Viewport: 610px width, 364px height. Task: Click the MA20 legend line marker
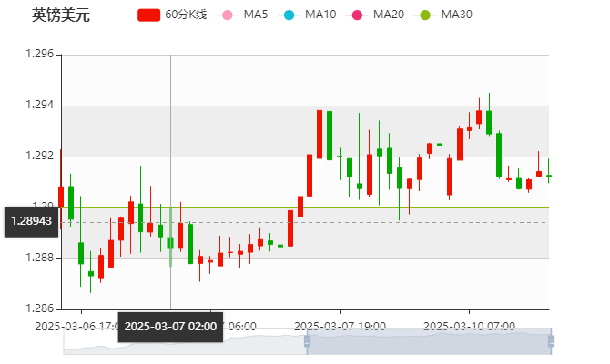point(356,15)
